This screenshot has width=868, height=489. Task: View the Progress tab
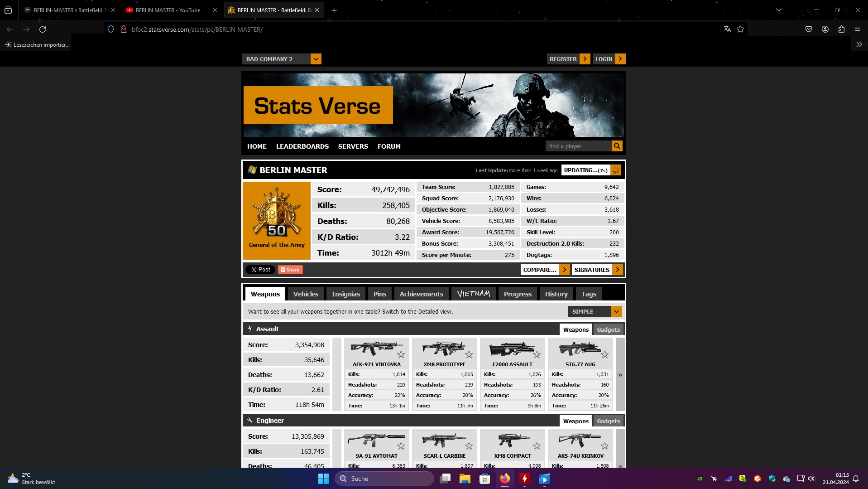[518, 294]
